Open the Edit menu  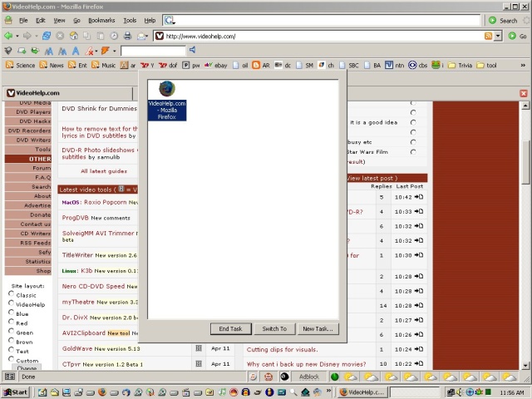pyautogui.click(x=41, y=20)
